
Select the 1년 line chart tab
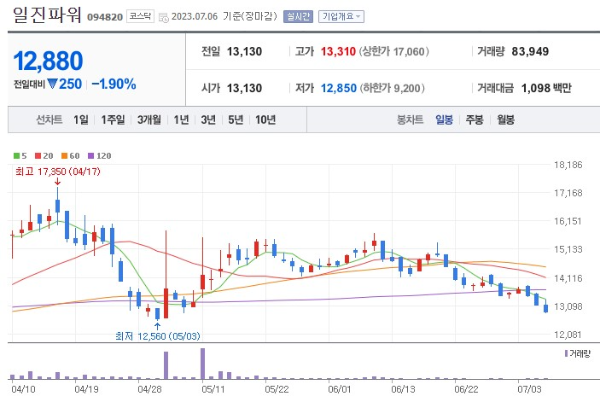(181, 120)
